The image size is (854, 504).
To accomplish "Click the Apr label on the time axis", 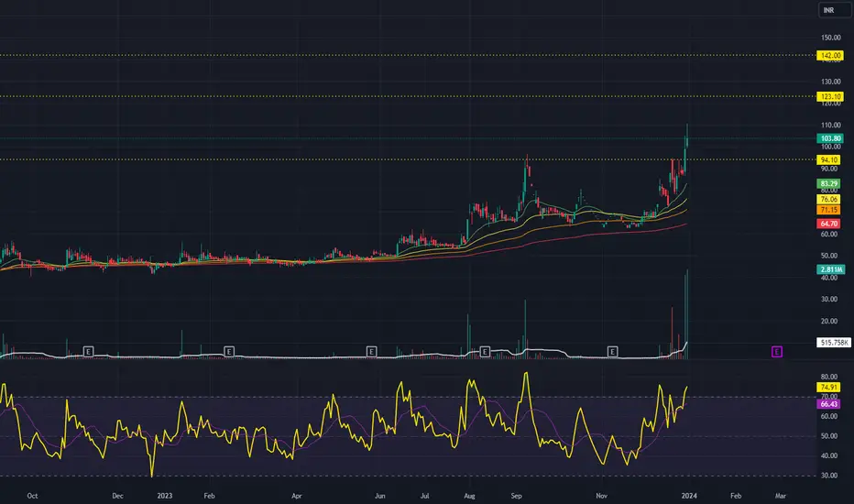I will point(297,496).
